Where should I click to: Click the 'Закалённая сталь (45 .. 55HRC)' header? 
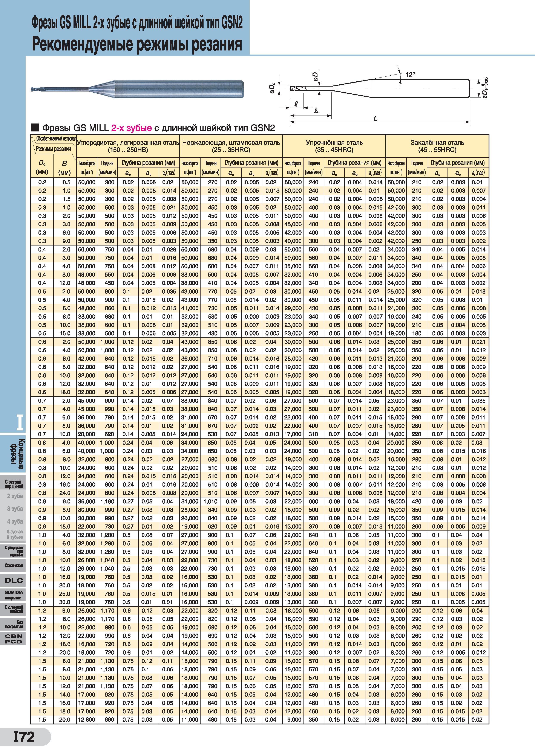tap(437, 146)
